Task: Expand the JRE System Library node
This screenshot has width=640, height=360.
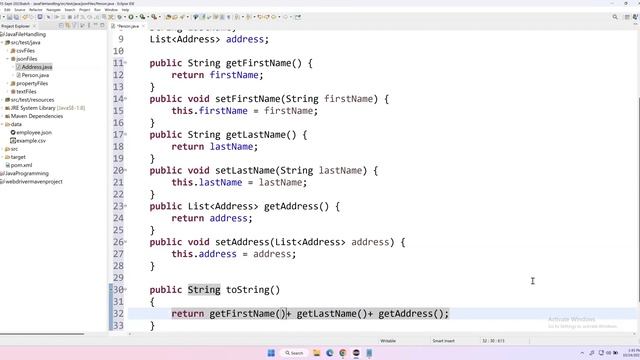Action: (x=2, y=108)
